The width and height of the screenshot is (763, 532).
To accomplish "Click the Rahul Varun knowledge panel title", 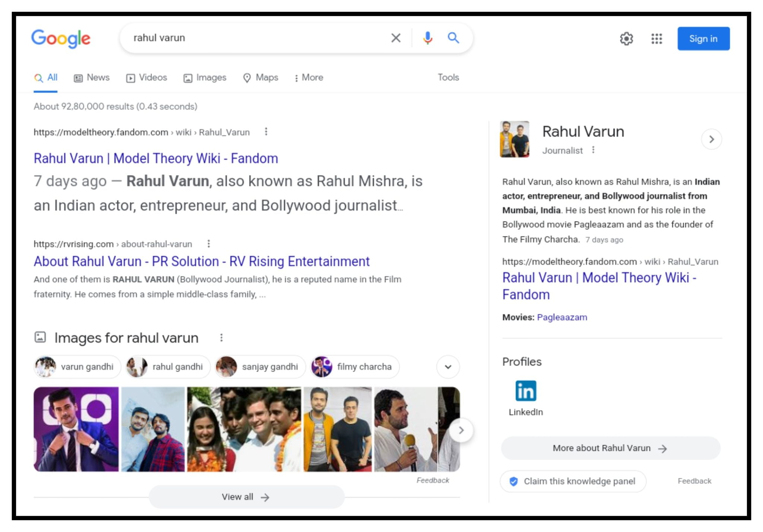I will 583,131.
